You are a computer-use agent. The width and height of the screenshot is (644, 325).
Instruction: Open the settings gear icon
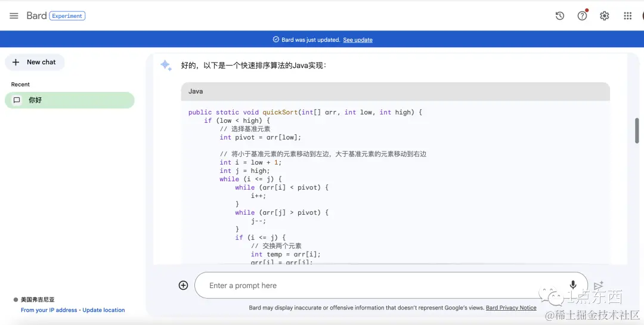[x=604, y=16]
